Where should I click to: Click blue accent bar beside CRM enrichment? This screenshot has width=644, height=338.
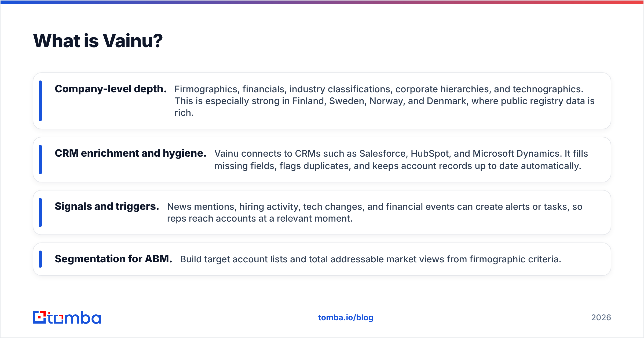click(40, 160)
